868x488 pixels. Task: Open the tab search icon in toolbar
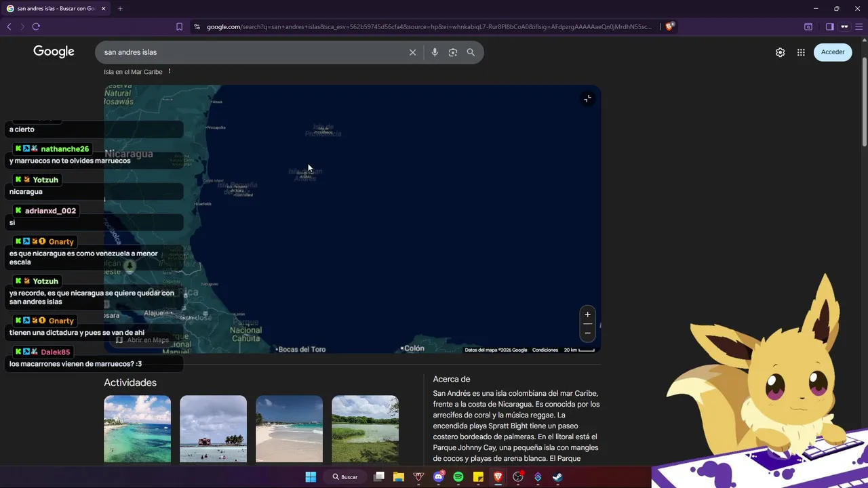tap(808, 26)
